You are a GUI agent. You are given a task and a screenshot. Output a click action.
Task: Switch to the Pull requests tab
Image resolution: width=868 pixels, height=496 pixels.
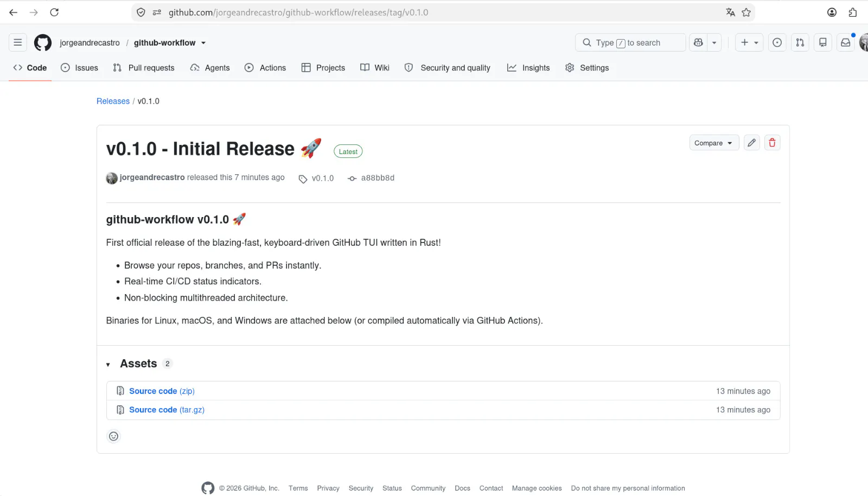144,68
